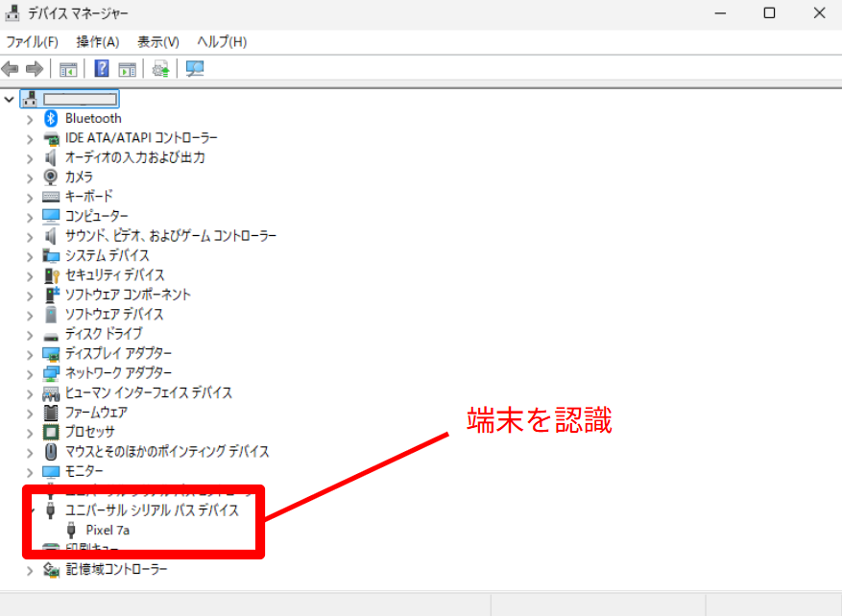Click the Back arrow toolbar icon
Viewport: 842px width, 616px height.
(x=11, y=69)
